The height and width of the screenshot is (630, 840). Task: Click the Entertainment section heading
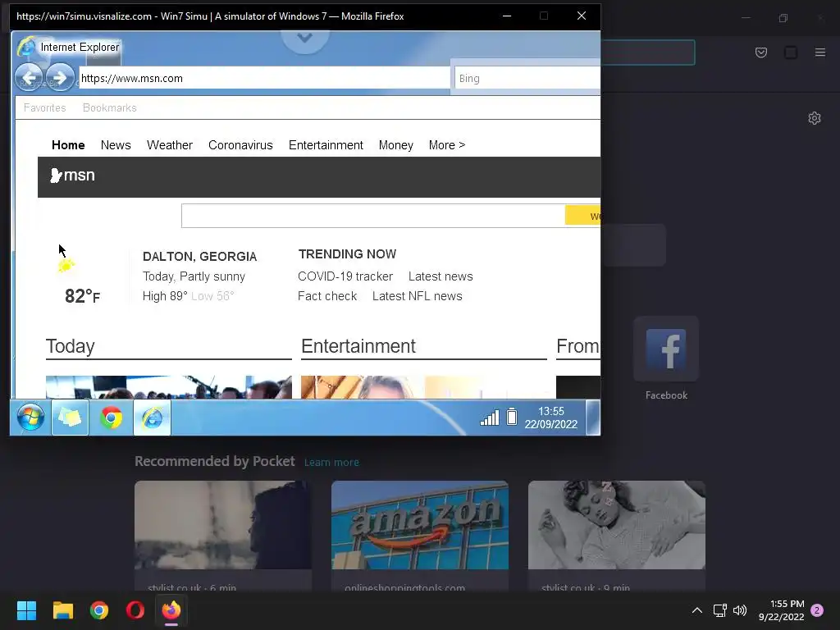[x=358, y=346]
